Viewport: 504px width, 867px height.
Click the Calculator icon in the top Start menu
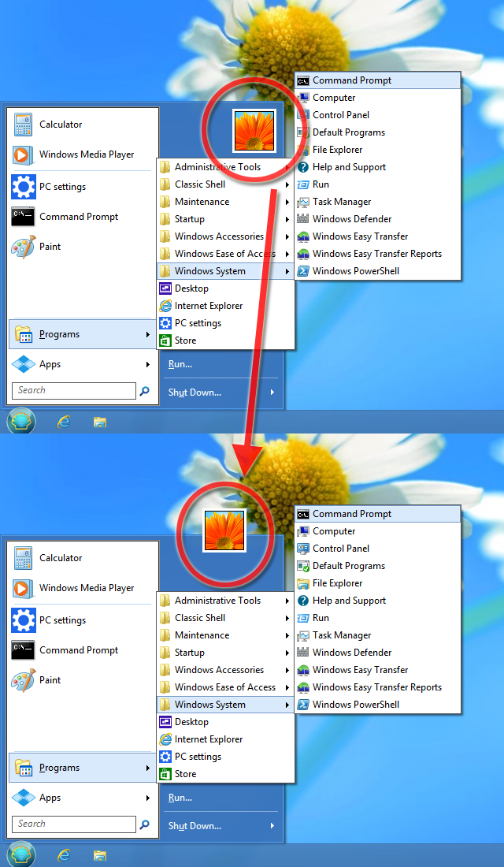point(23,125)
